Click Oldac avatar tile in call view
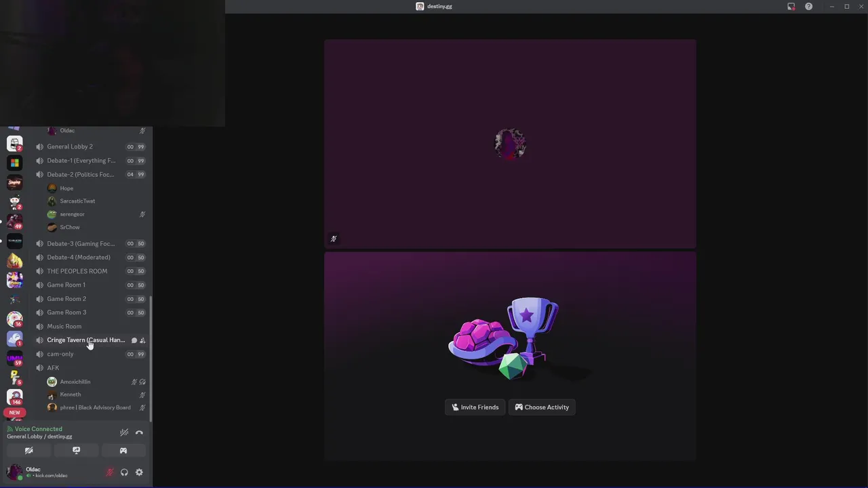The height and width of the screenshot is (488, 868). [x=510, y=144]
